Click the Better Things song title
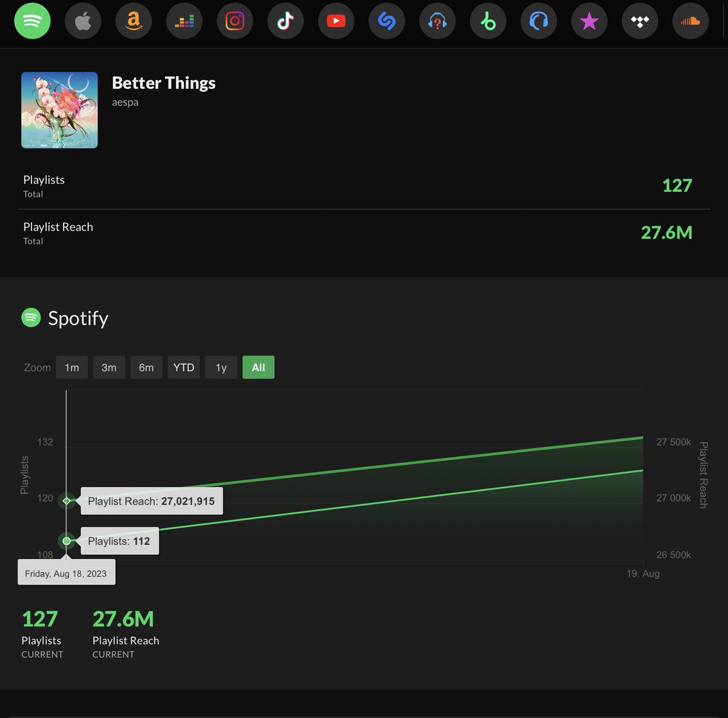The height and width of the screenshot is (718, 728). pos(164,83)
